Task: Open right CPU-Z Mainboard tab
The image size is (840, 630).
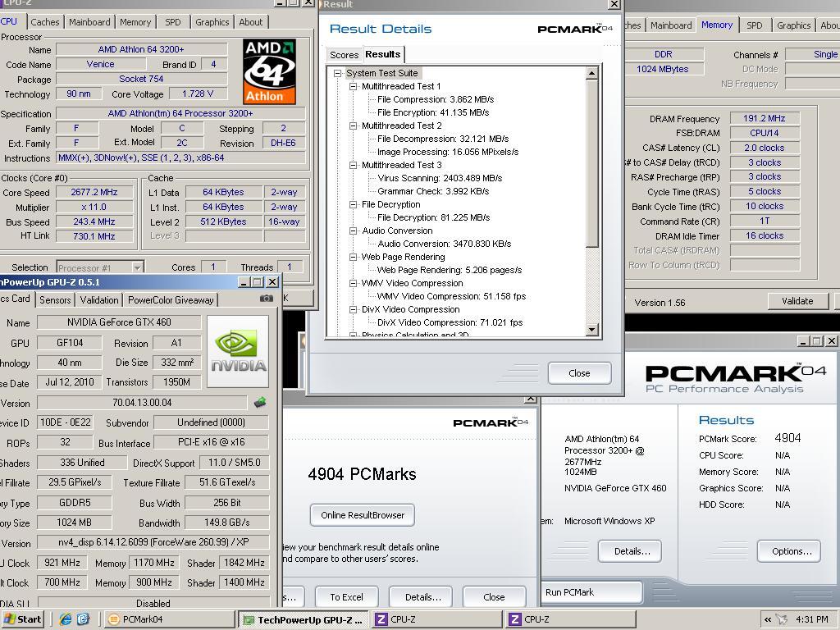Action: (x=671, y=25)
